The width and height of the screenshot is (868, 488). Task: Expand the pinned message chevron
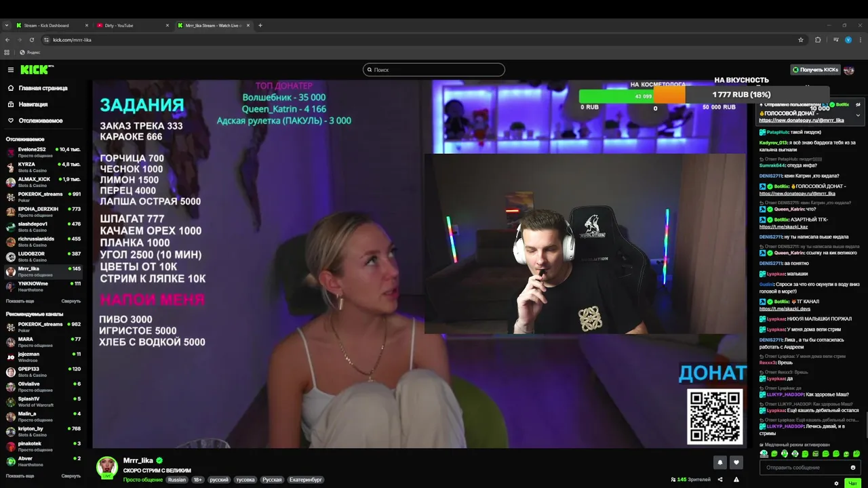coord(858,115)
